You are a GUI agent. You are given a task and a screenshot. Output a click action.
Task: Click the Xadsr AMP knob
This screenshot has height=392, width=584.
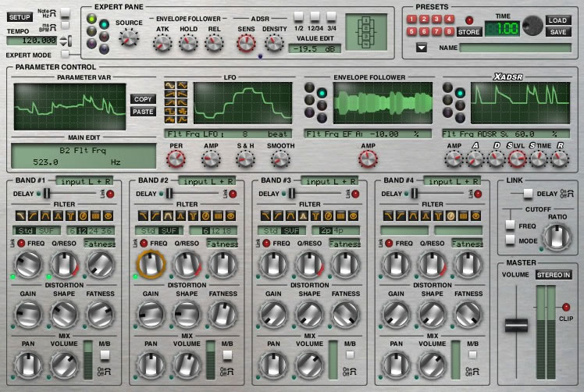[454, 159]
